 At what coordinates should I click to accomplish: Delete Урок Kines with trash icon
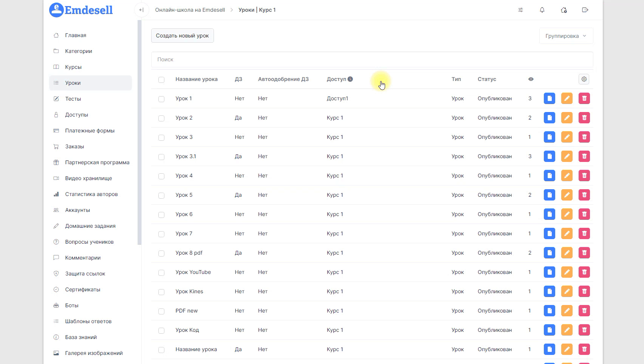point(584,291)
